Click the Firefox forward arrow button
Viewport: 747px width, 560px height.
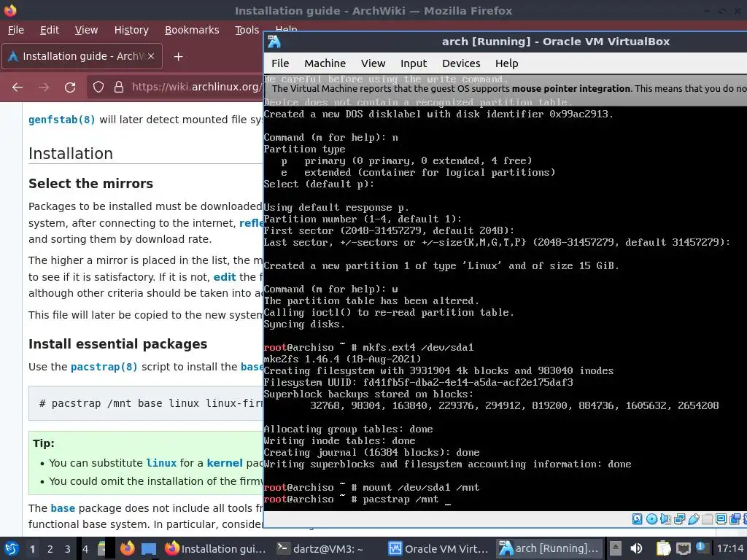coord(44,87)
